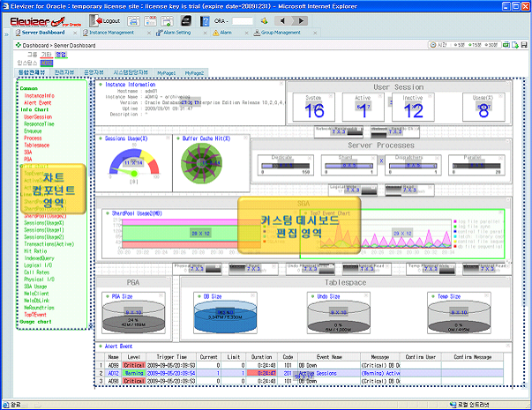Remove the Buffer Cache Hit(%) widget

246,138
